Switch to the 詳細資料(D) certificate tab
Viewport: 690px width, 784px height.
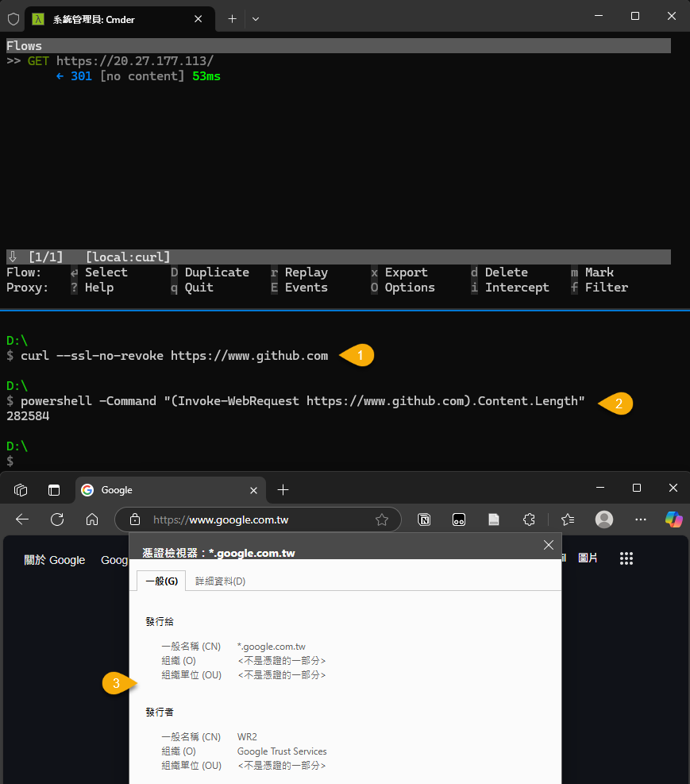tap(220, 581)
